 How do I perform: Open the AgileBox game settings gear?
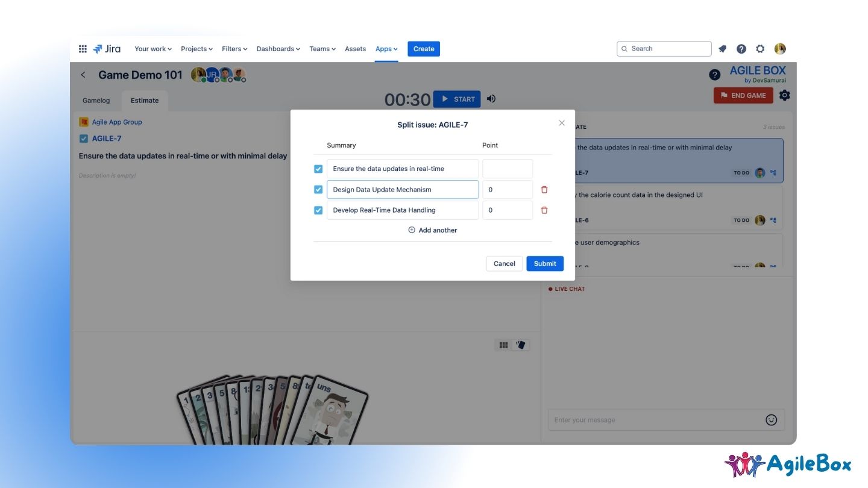(784, 95)
